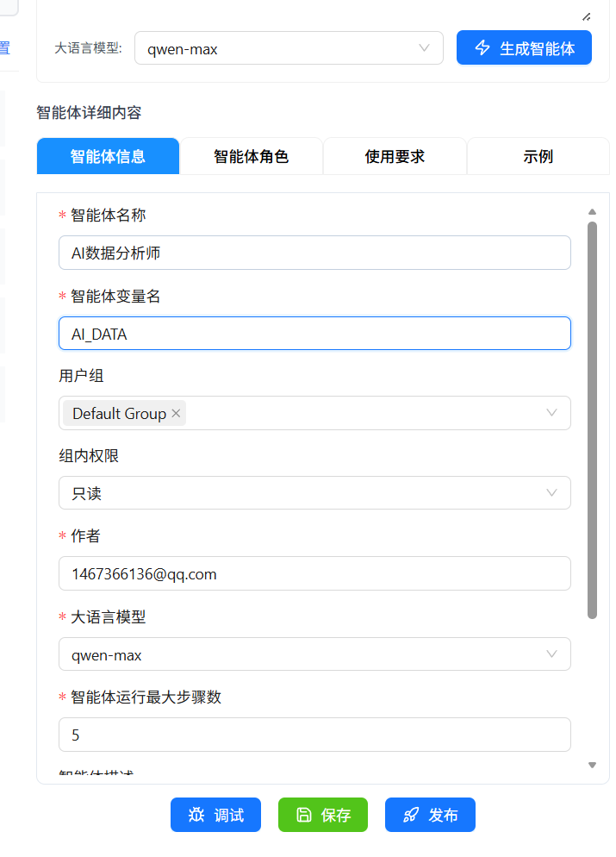Click the form panel vertical scrollbar thumb
Viewport: 616px width, 857px height.
point(592,420)
